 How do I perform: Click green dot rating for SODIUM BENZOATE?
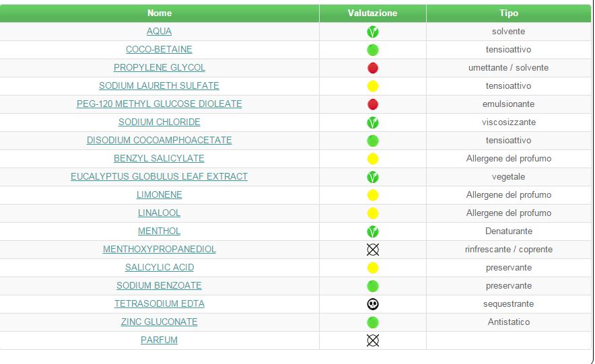point(373,286)
